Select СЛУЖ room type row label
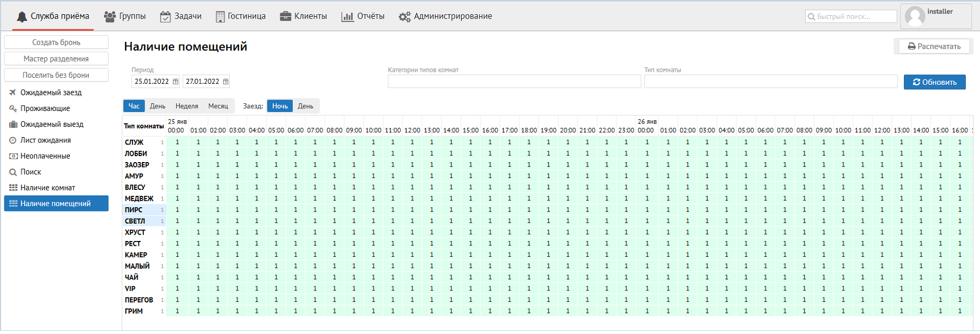Image resolution: width=980 pixels, height=334 pixels. pos(134,143)
